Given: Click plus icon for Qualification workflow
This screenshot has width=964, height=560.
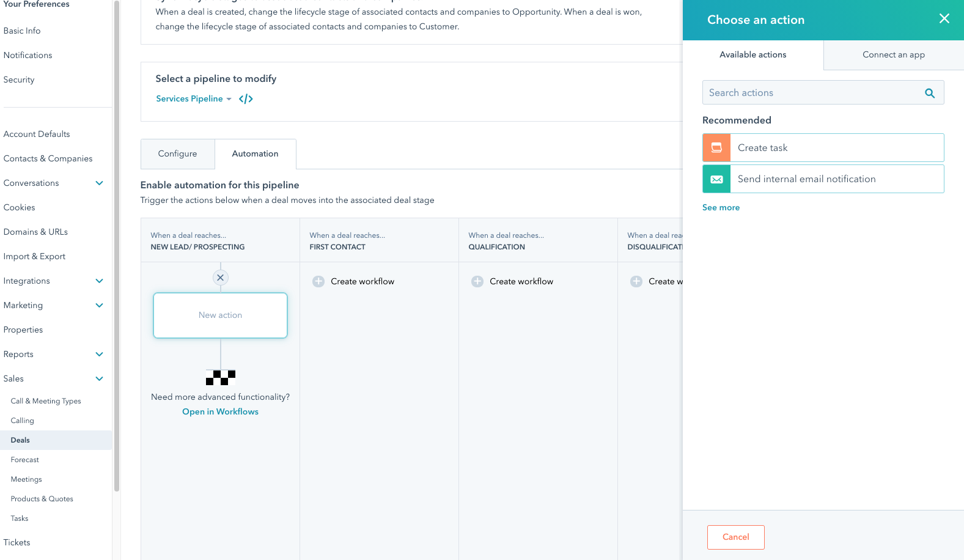Looking at the screenshot, I should 477,281.
